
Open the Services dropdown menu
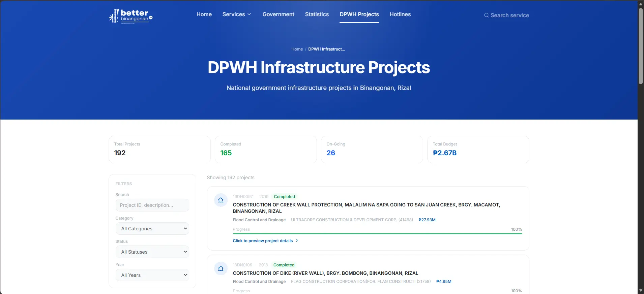click(x=237, y=14)
